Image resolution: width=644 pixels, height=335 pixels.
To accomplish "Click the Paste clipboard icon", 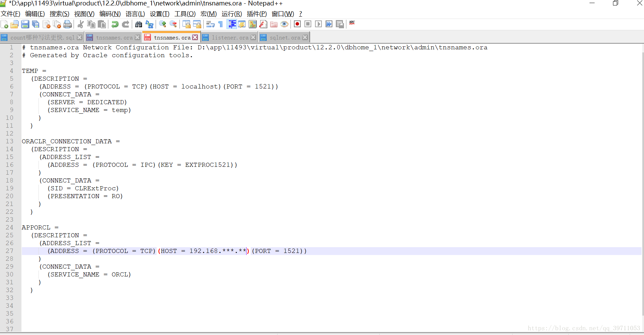I will pos(102,24).
